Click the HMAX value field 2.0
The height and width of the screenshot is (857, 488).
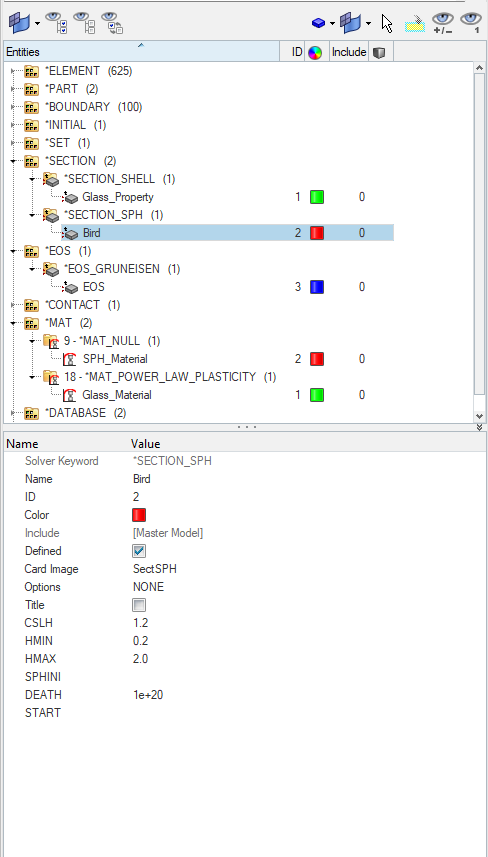coord(140,659)
